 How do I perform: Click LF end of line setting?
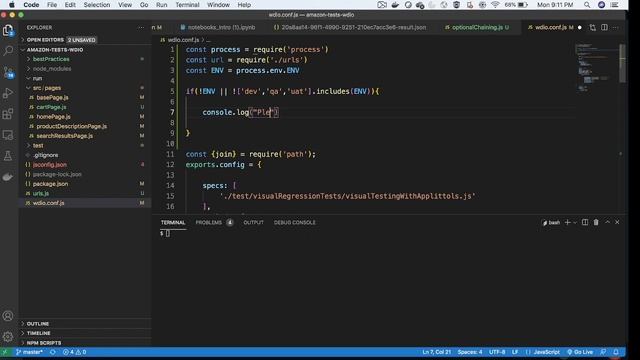click(x=515, y=352)
